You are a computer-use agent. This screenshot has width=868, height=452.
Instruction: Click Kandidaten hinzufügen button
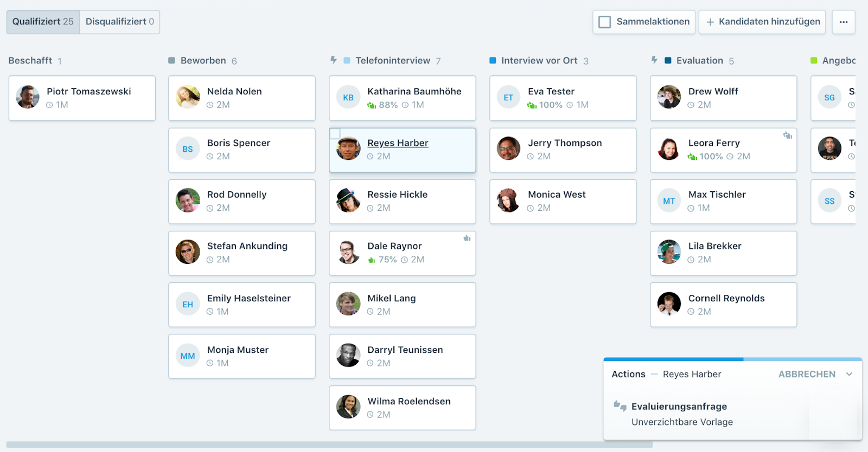762,22
